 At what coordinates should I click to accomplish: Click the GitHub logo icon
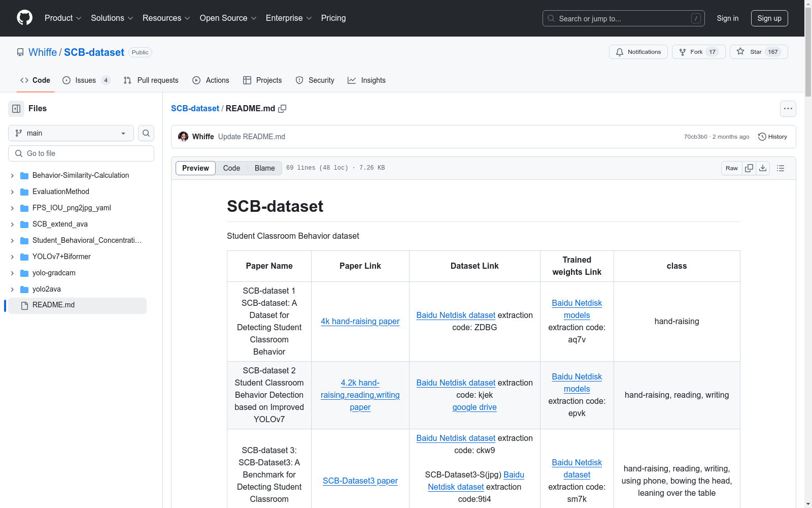coord(24,18)
